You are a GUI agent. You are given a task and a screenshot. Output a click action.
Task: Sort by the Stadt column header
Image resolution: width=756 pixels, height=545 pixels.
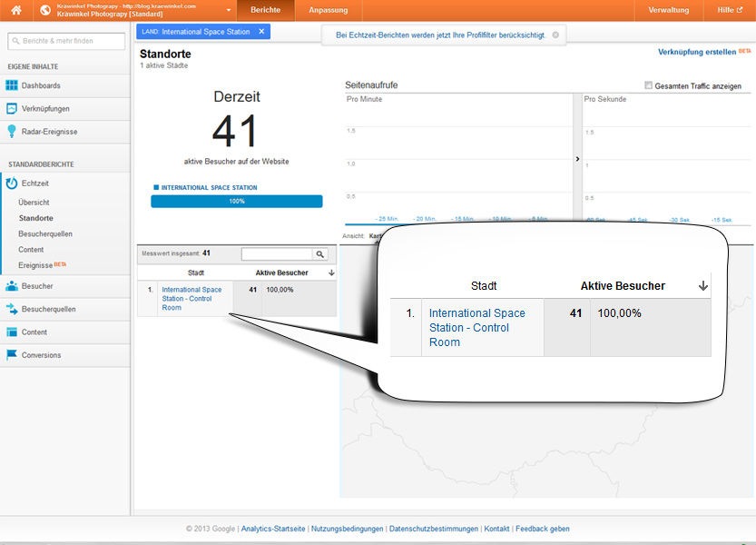pyautogui.click(x=196, y=272)
